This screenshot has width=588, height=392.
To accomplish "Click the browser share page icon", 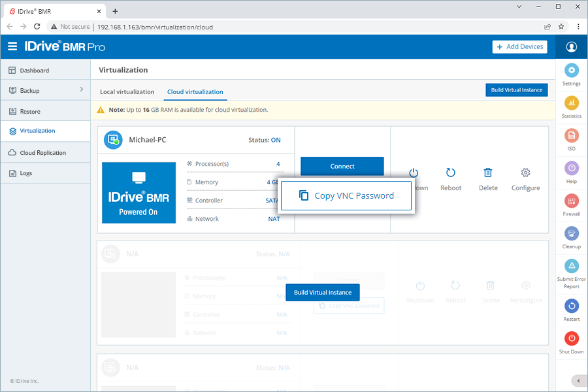I will point(547,27).
